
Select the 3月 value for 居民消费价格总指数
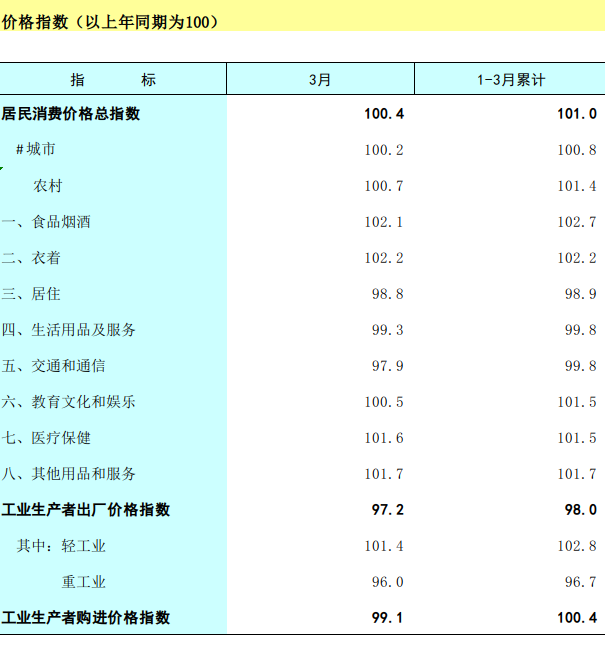[384, 114]
